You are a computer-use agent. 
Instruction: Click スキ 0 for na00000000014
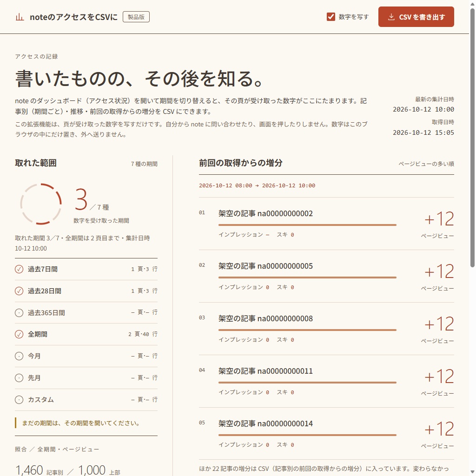click(285, 445)
